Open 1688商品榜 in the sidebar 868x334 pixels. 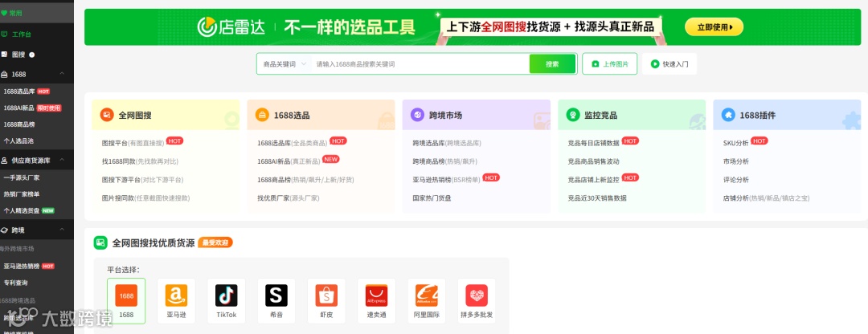tap(18, 124)
